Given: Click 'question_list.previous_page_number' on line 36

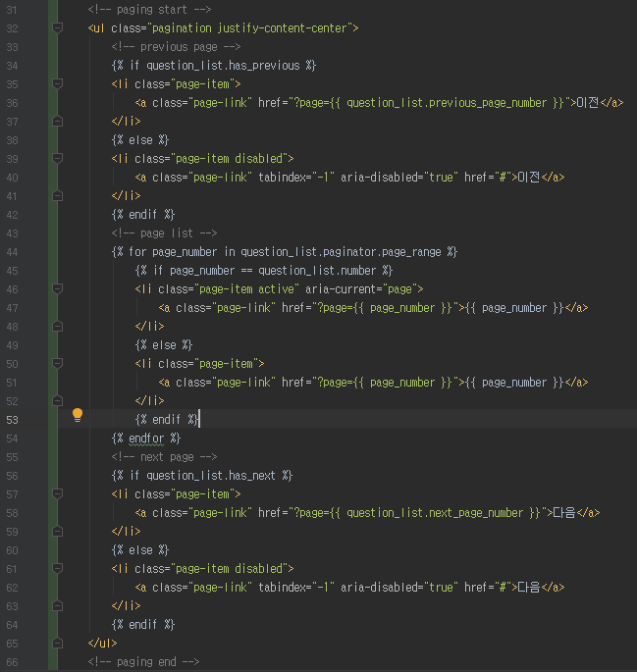Looking at the screenshot, I should click(447, 103).
